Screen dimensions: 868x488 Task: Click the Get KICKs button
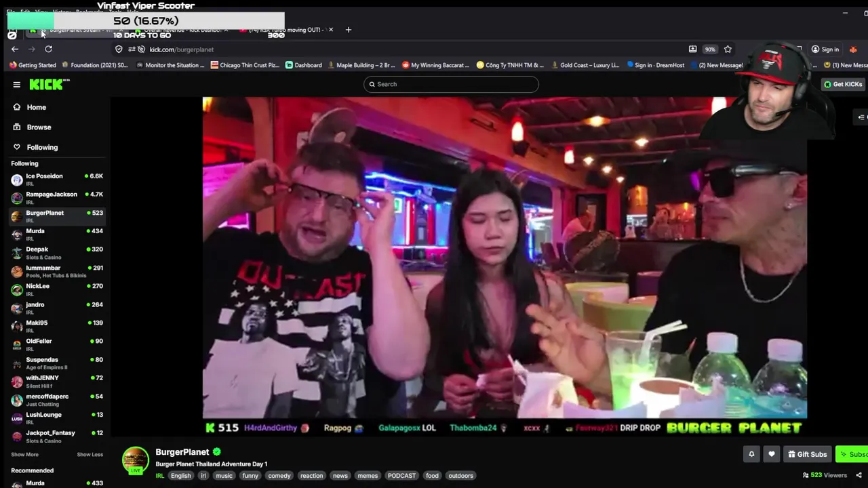click(x=844, y=84)
